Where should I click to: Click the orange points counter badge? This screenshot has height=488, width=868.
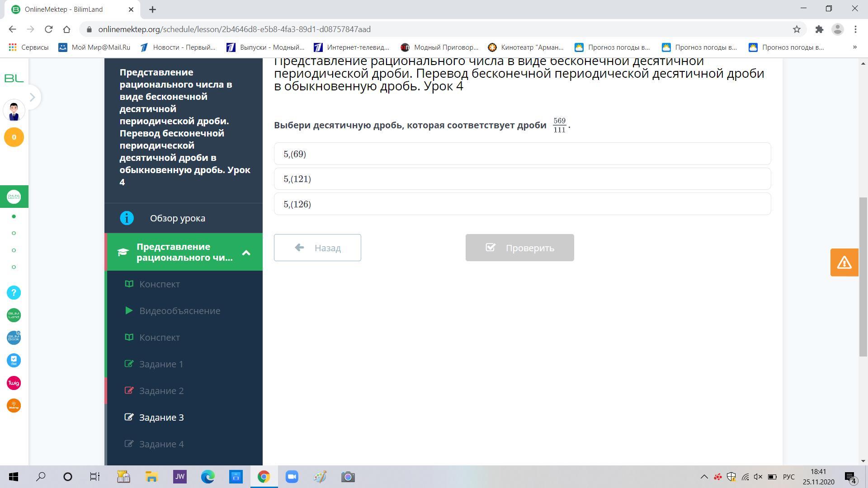pos(14,137)
